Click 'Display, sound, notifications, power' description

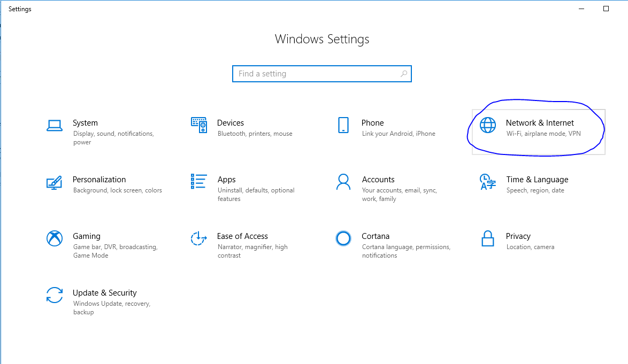[113, 138]
